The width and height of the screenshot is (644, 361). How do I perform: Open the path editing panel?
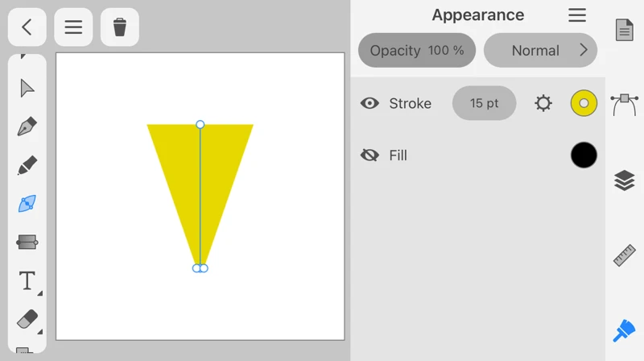click(625, 103)
